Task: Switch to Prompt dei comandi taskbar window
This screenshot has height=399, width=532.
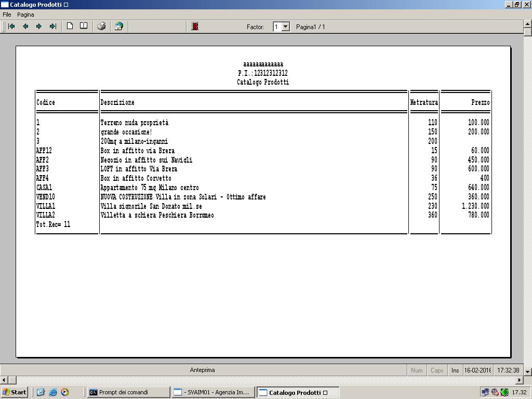Action: tap(128, 392)
